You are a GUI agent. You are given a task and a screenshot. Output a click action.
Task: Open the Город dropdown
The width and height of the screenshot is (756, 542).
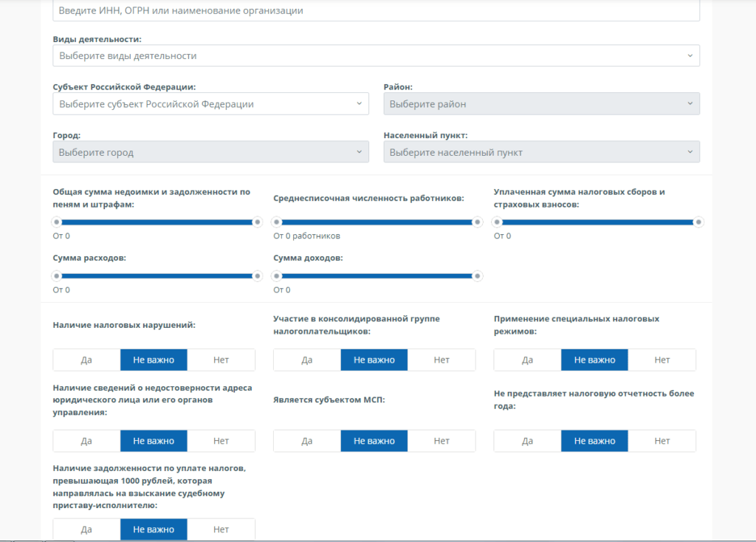[210, 152]
